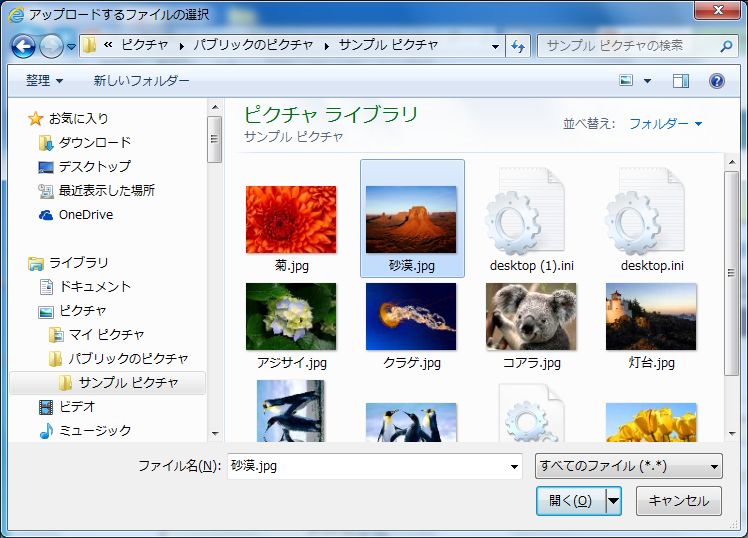Image resolution: width=748 pixels, height=538 pixels.
Task: Cancel with the キャンセル button
Action: click(679, 501)
